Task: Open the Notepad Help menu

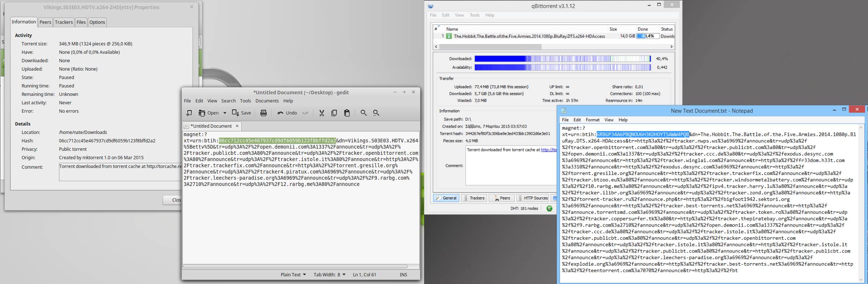Action: click(x=623, y=120)
